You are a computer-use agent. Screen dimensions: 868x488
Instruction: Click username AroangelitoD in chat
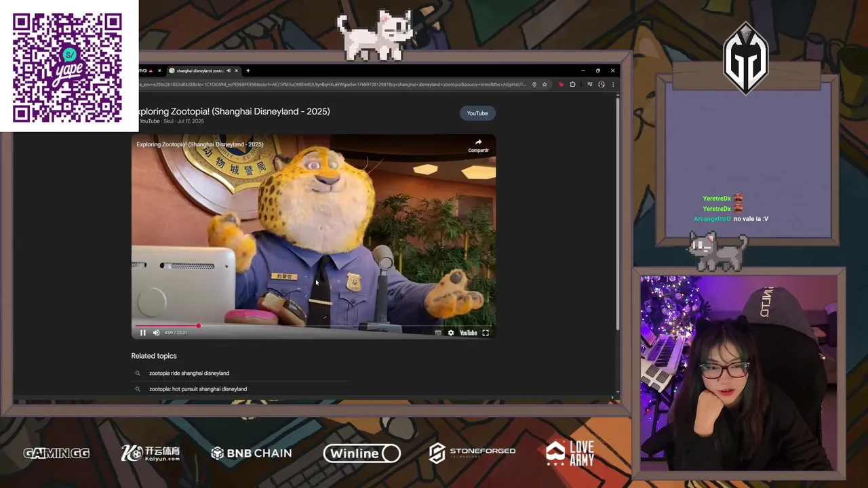click(x=712, y=219)
